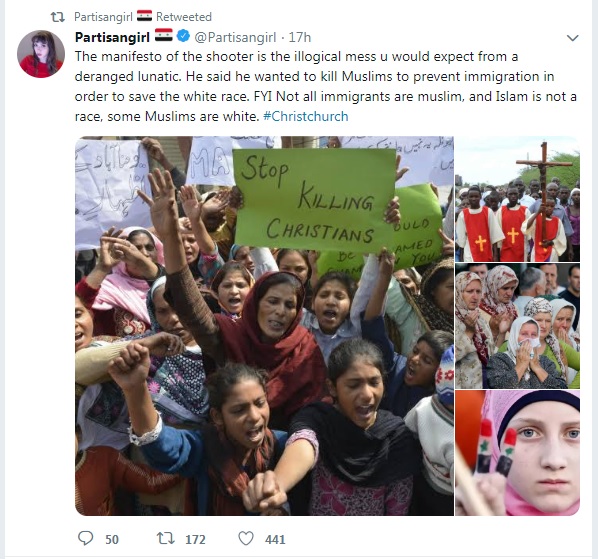Open the @Partisangirl handle link
The width and height of the screenshot is (598, 559).
coord(235,37)
